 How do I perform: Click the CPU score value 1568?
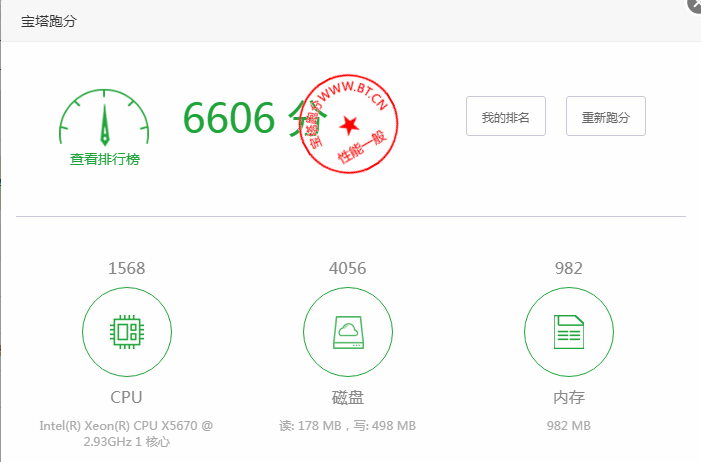click(127, 268)
